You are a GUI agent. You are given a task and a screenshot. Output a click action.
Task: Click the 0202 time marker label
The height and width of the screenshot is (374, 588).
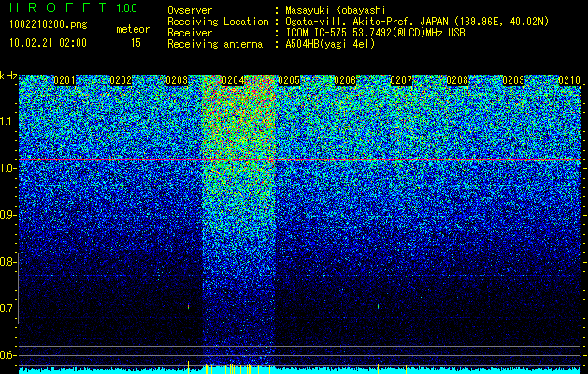(x=121, y=80)
